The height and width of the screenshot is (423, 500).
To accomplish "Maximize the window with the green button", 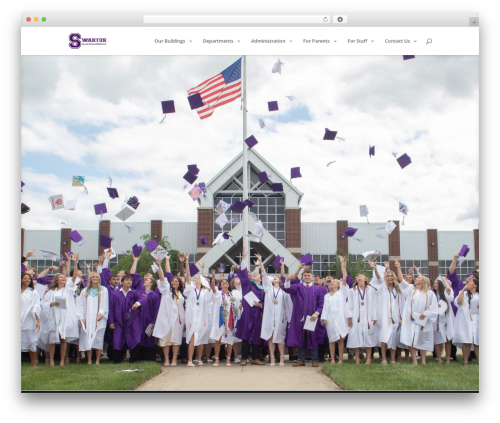I will point(44,20).
